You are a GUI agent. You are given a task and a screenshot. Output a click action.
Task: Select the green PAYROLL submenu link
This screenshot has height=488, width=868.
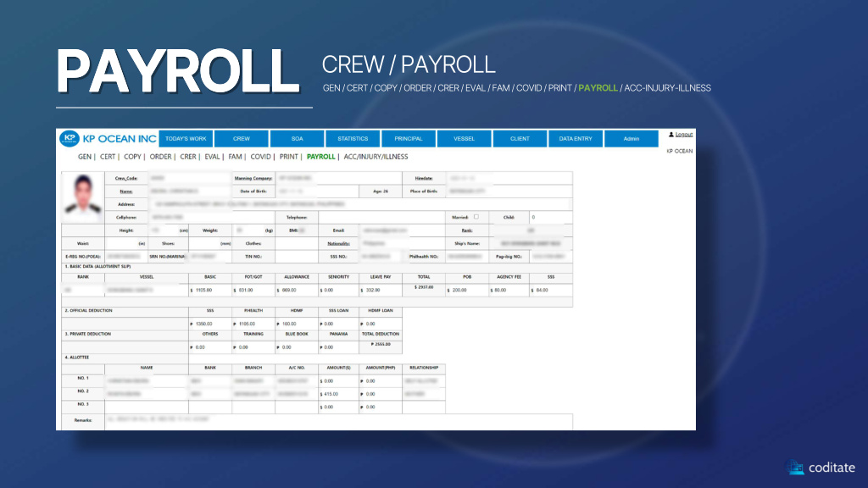pyautogui.click(x=321, y=157)
